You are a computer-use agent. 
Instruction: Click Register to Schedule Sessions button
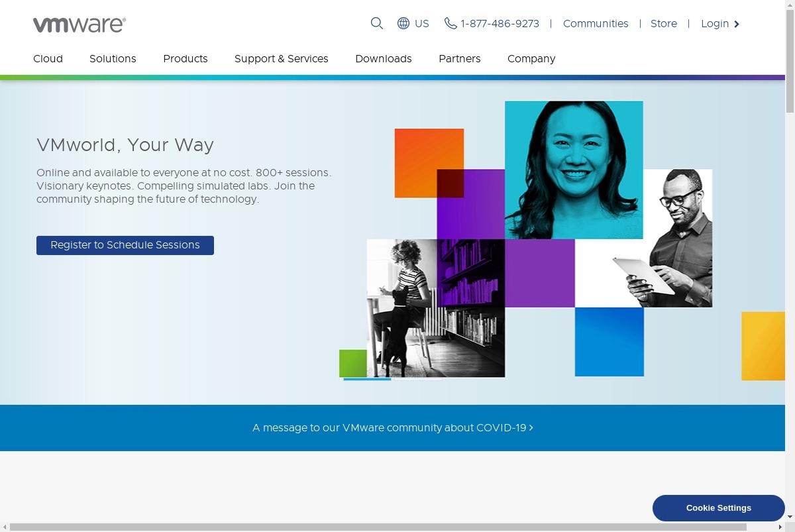click(x=125, y=245)
